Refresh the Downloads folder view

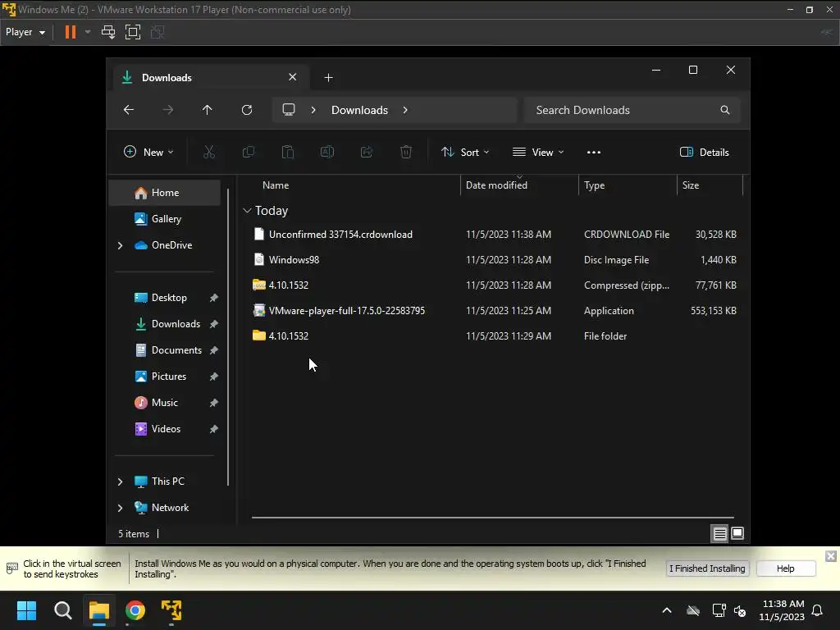click(x=246, y=110)
